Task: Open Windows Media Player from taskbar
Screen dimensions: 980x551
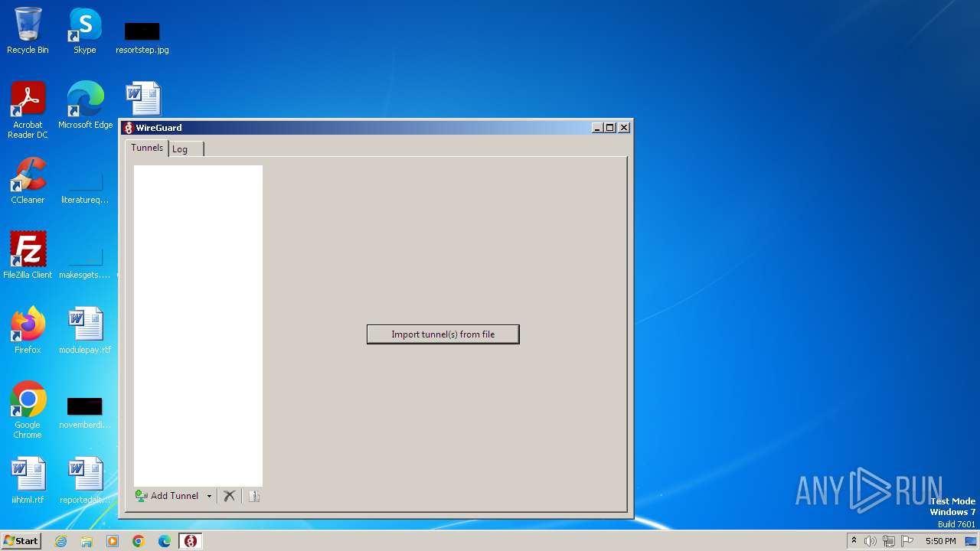Action: [x=113, y=541]
